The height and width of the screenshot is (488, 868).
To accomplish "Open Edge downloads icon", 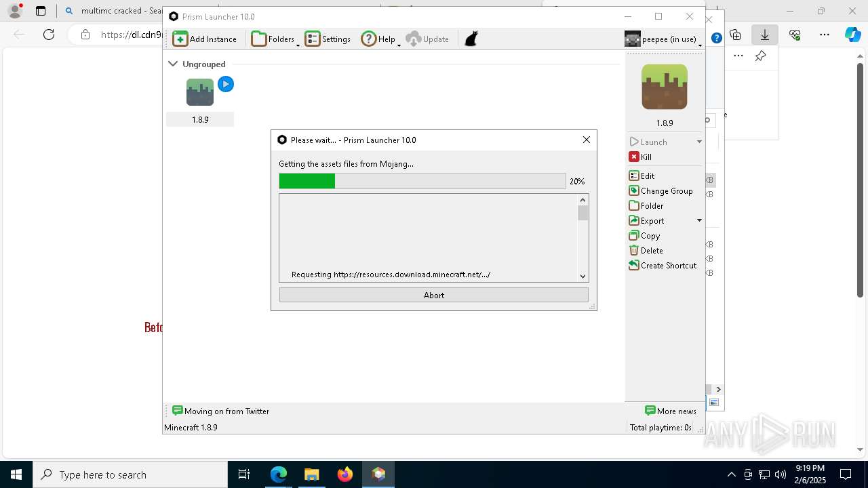I will (x=765, y=35).
